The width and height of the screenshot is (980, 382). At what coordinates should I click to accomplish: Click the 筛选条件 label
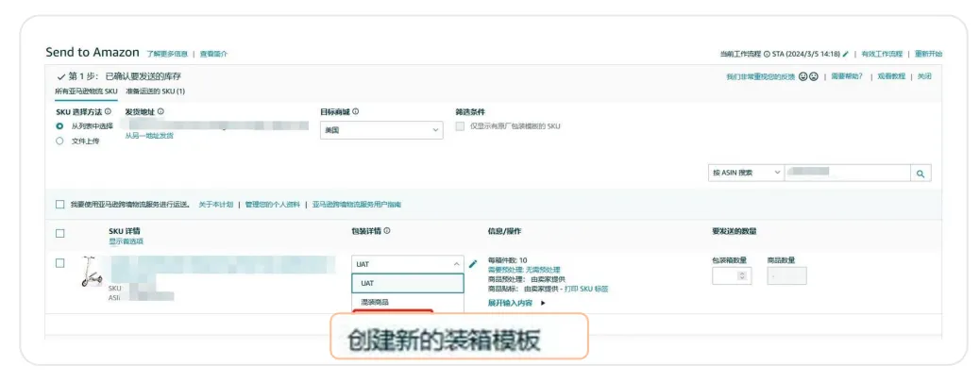[470, 111]
